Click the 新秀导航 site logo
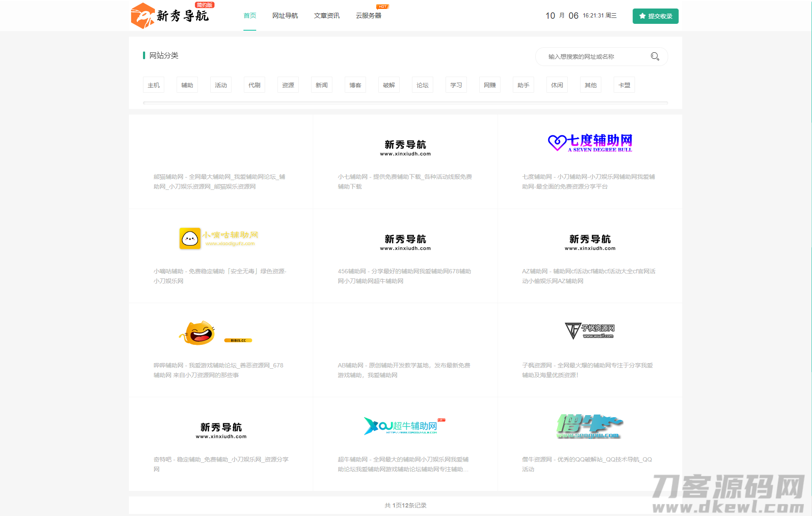 click(x=170, y=16)
